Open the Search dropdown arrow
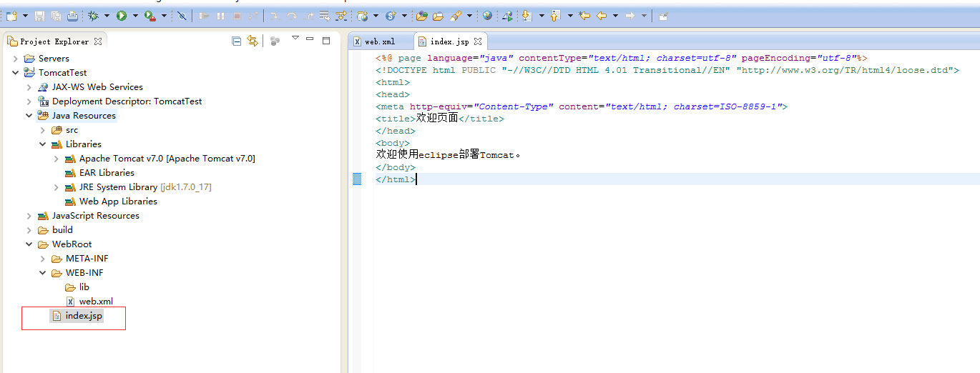Image resolution: width=980 pixels, height=373 pixels. click(x=469, y=16)
